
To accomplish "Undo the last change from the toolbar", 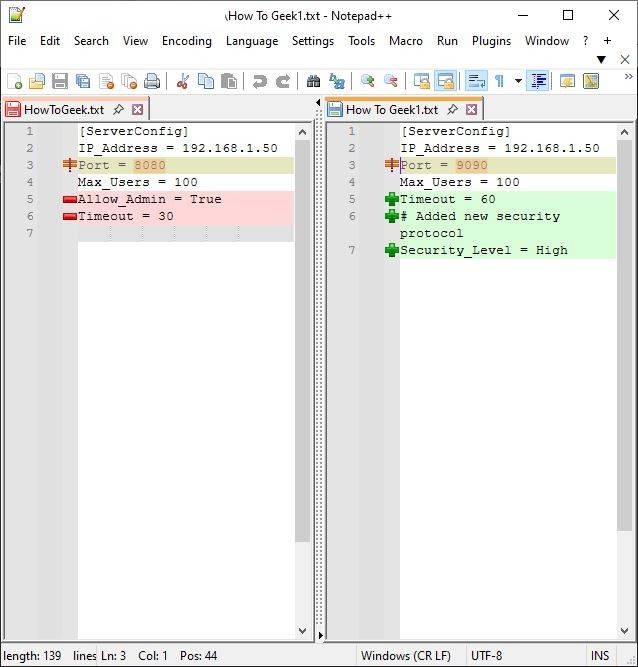I will (x=260, y=81).
